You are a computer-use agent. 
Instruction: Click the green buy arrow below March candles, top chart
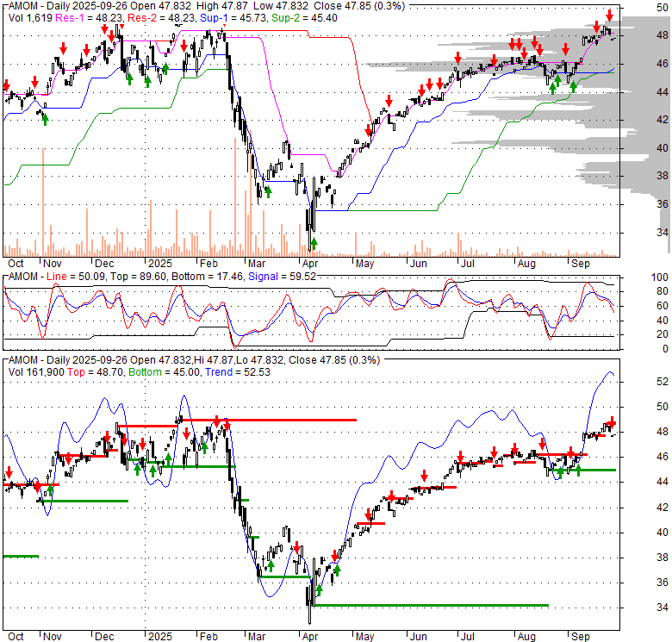click(x=268, y=191)
